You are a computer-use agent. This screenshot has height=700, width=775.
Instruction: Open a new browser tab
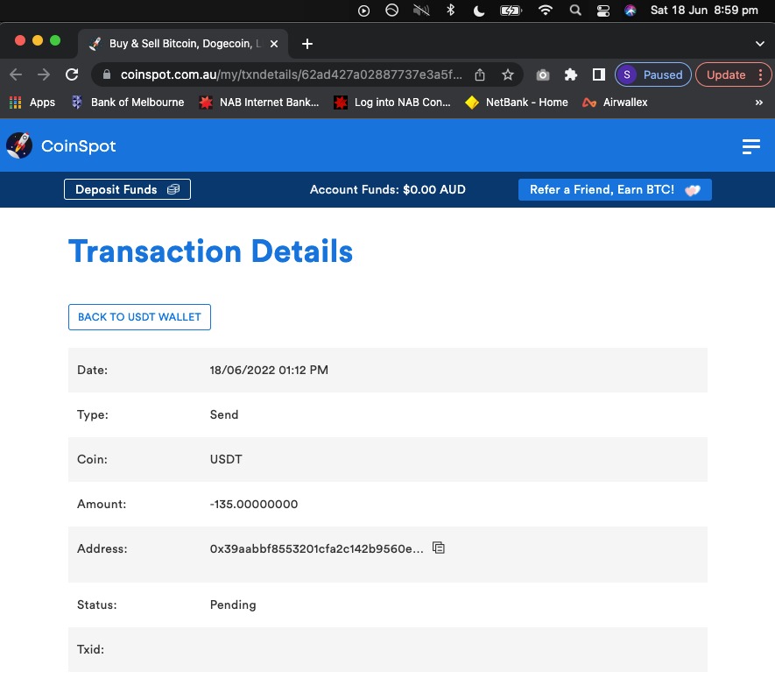tap(307, 44)
